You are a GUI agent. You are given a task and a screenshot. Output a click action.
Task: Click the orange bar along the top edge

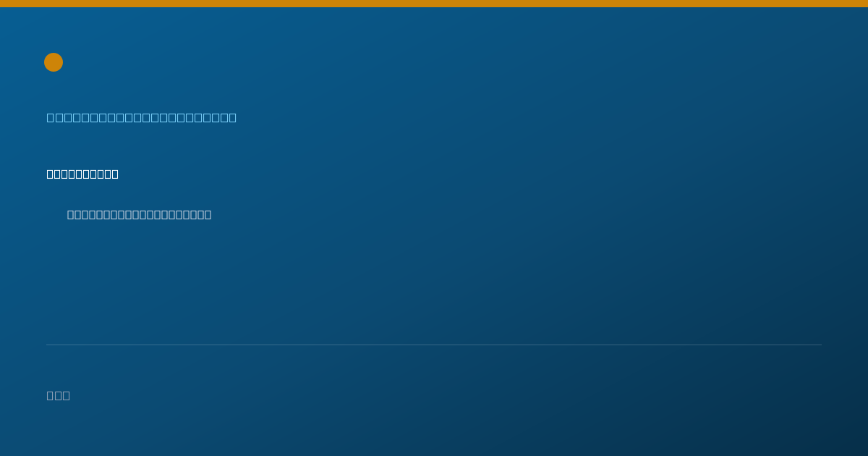coord(434,4)
